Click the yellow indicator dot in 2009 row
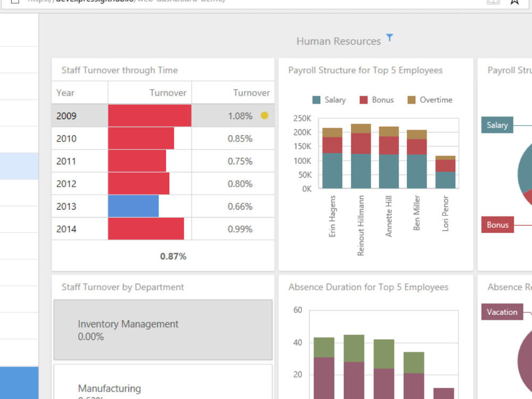Screen dimensions: 532x399 tap(264, 115)
